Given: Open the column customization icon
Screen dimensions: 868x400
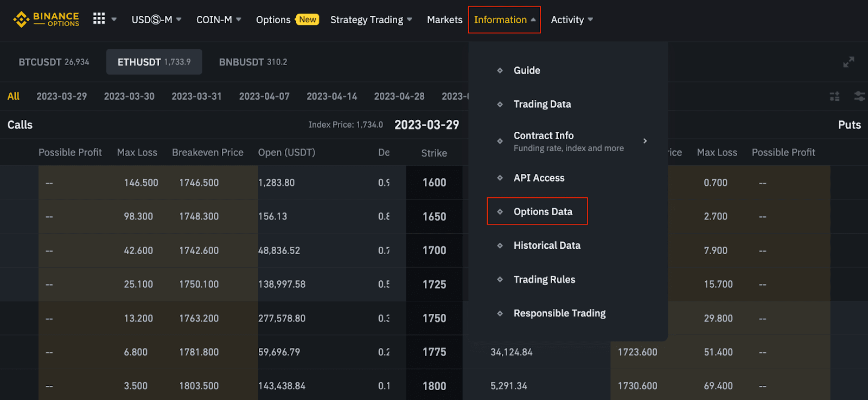Looking at the screenshot, I should pos(834,96).
